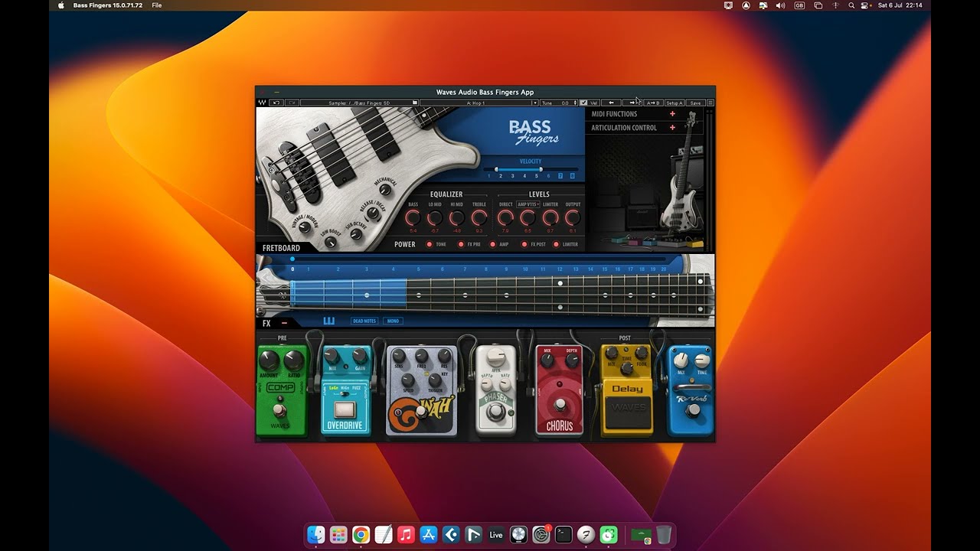Click the Vintage/Modern knob
Image resolution: width=980 pixels, height=551 pixels.
[x=305, y=227]
